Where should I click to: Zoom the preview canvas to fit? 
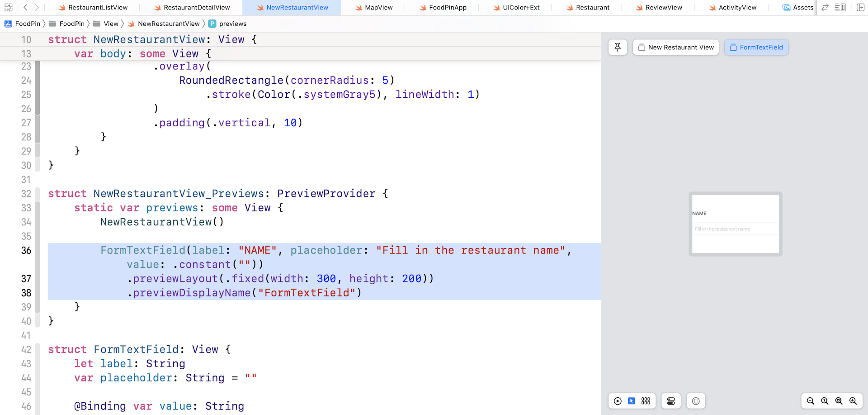(x=839, y=401)
